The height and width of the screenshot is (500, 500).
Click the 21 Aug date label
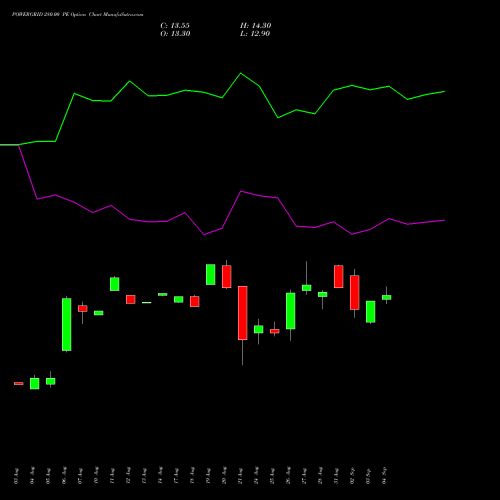(x=240, y=476)
